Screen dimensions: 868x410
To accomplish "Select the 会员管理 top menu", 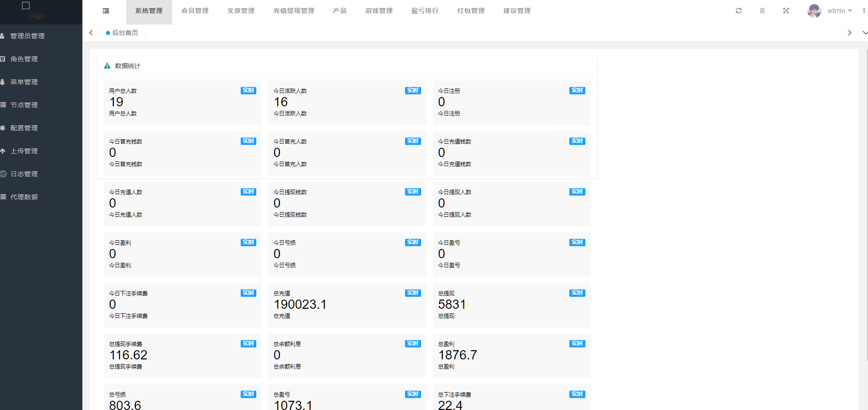I will pos(195,11).
